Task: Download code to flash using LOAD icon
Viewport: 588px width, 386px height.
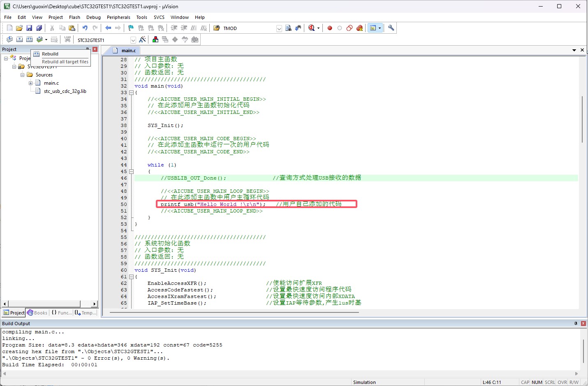Action: pos(67,39)
